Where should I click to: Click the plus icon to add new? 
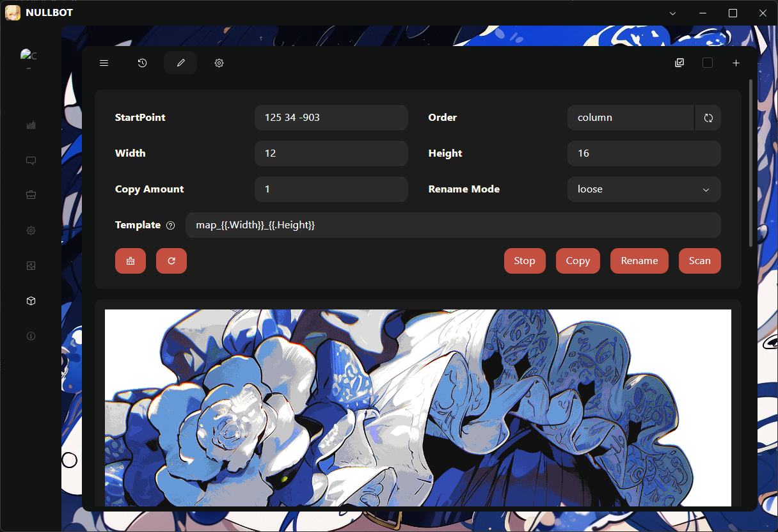tap(736, 63)
